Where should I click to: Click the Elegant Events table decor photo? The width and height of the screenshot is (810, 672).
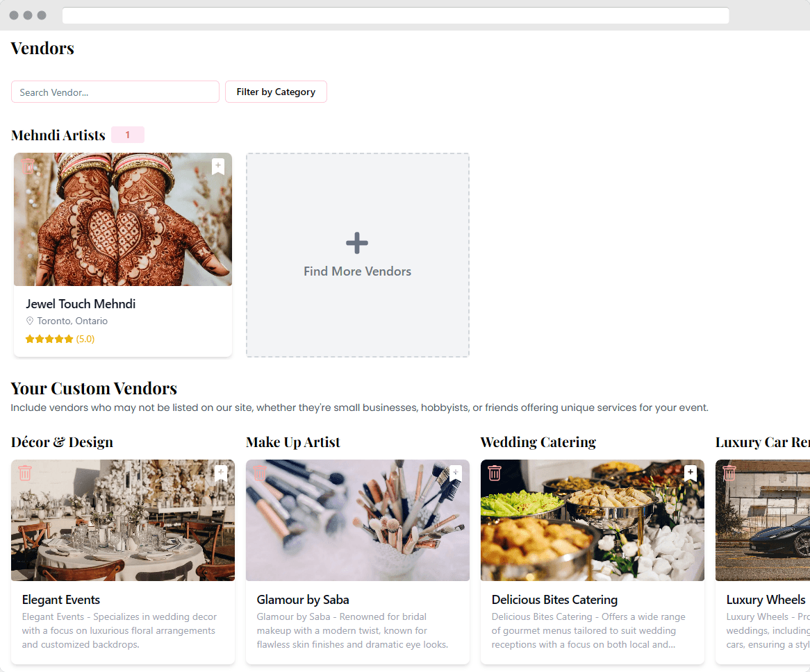(123, 520)
